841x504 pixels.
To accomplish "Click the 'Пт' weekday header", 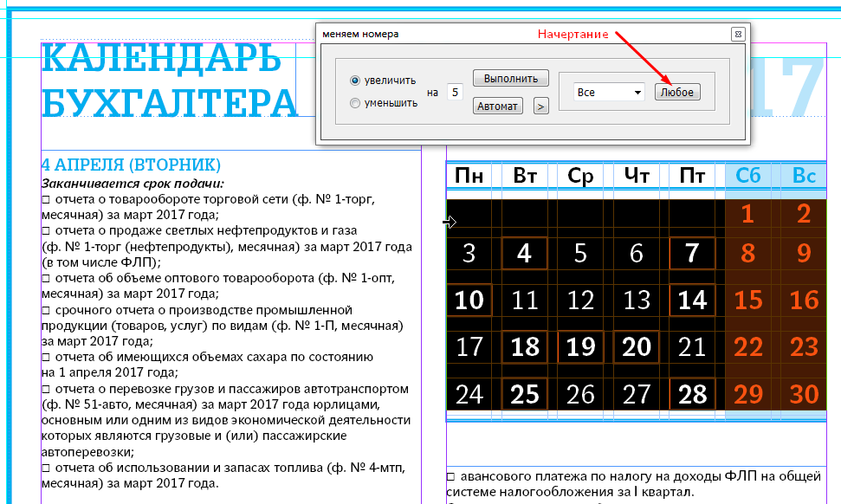I will 692,175.
